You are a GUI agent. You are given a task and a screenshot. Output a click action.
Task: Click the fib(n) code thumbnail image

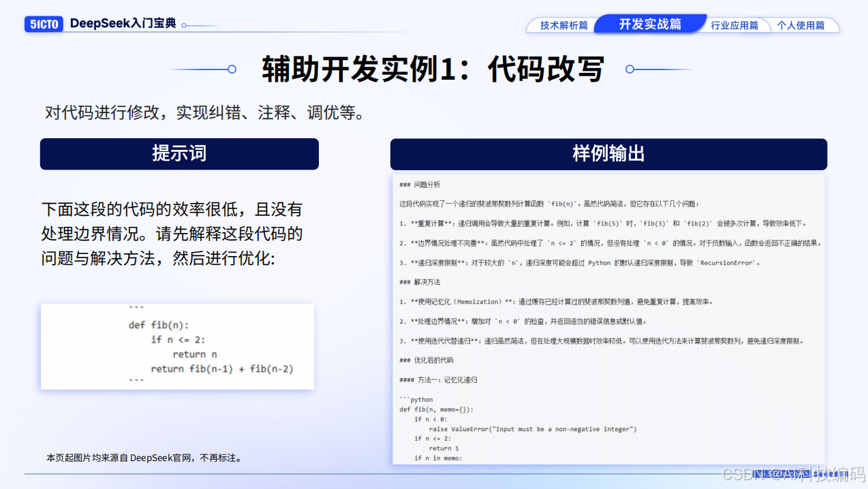coord(177,347)
